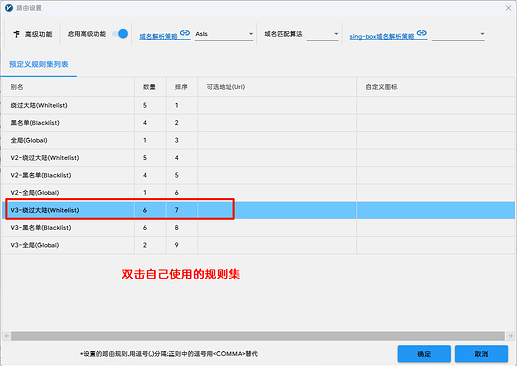The width and height of the screenshot is (517, 366).
Task: Click the sort order cell showing 3
Action: point(182,140)
